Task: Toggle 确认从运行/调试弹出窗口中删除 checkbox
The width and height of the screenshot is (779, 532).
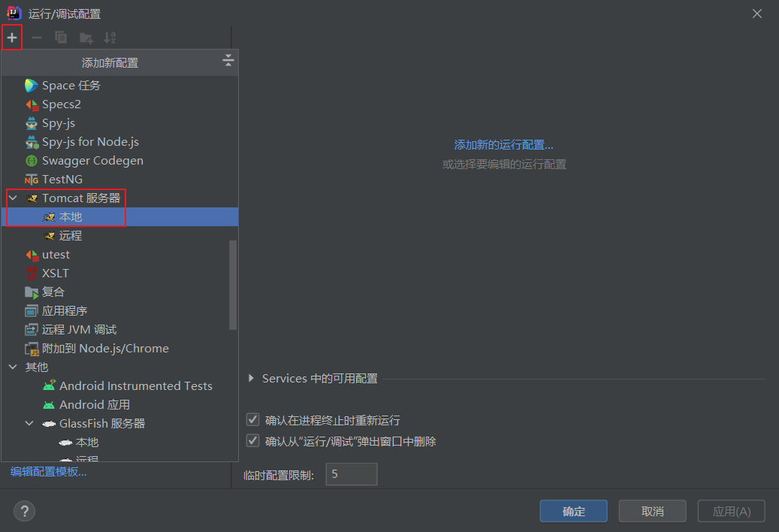Action: pyautogui.click(x=253, y=440)
